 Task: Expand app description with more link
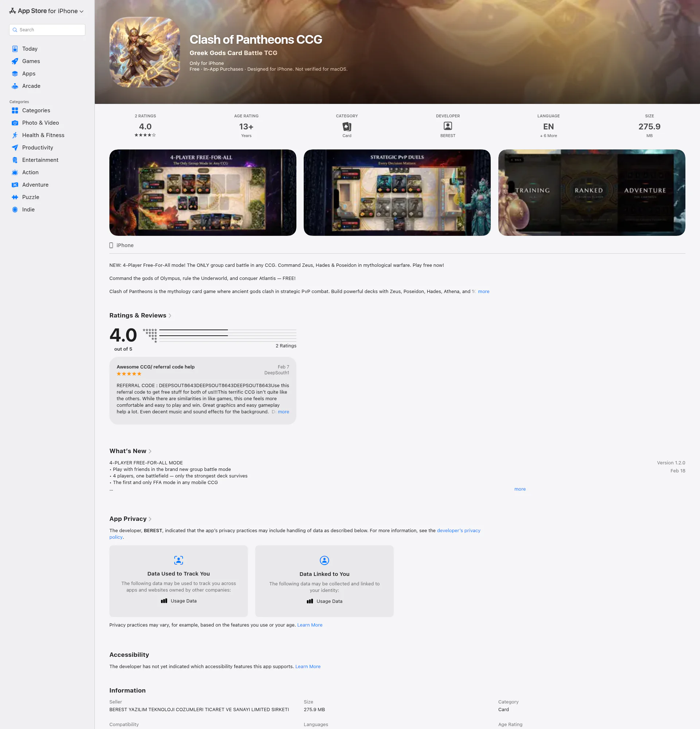pos(483,292)
